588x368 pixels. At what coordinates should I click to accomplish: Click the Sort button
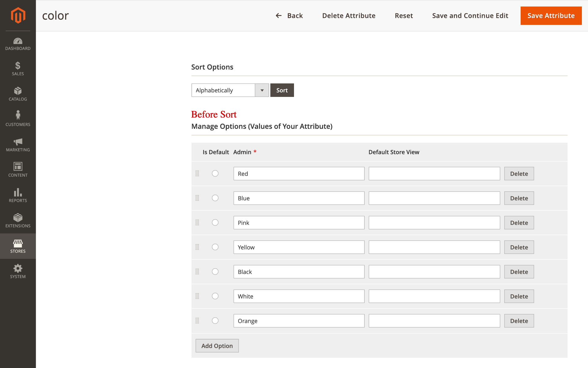pos(282,90)
